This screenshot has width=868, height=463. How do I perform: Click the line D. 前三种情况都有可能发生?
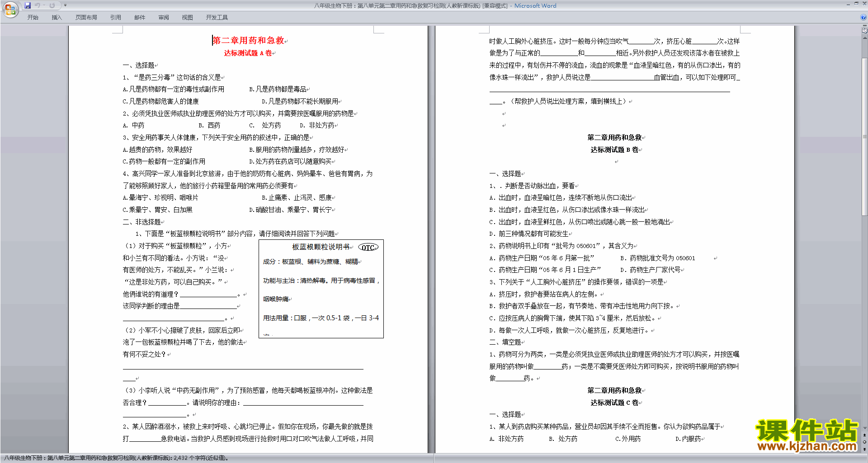529,234
